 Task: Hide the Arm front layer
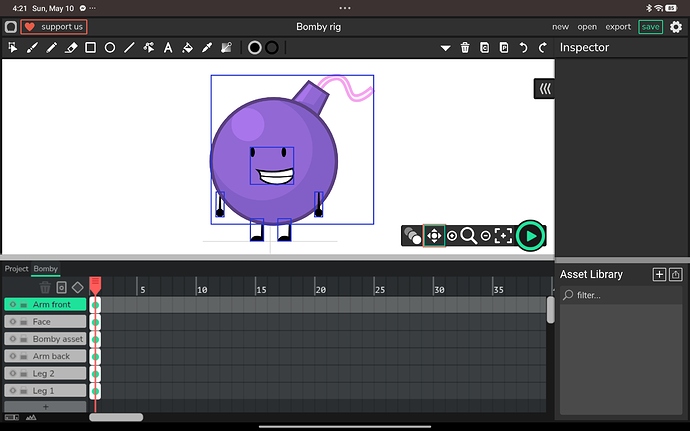click(x=13, y=304)
